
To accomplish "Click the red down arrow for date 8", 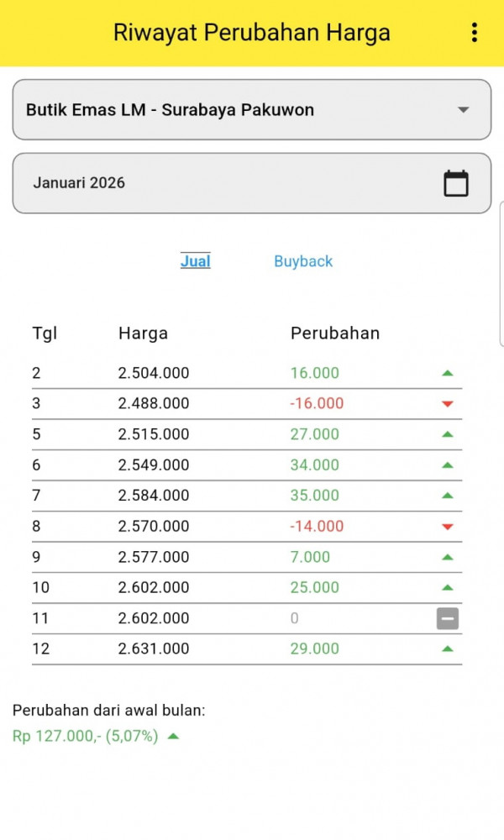I will click(447, 527).
